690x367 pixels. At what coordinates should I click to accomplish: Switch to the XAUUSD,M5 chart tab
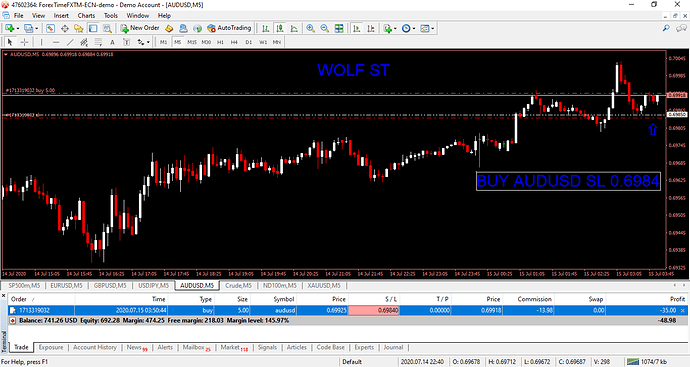tap(324, 286)
